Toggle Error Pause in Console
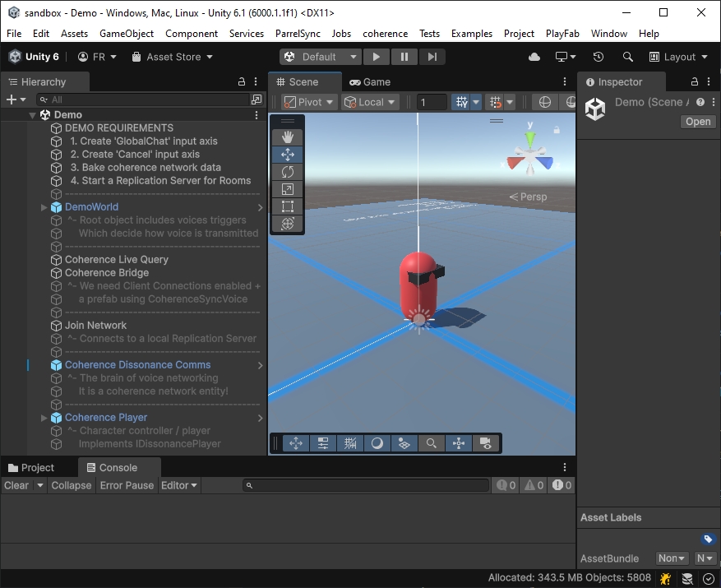Screen dimensions: 721x588 [x=127, y=485]
